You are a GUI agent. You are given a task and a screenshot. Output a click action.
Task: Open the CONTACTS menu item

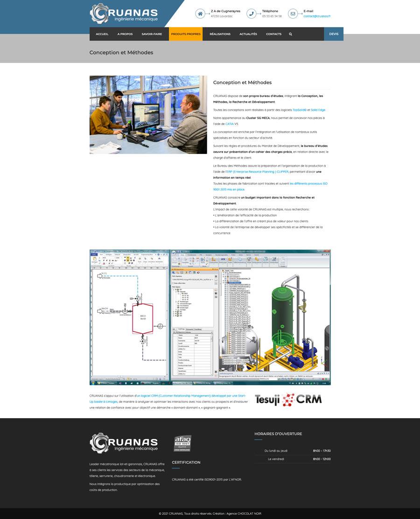tap(274, 34)
